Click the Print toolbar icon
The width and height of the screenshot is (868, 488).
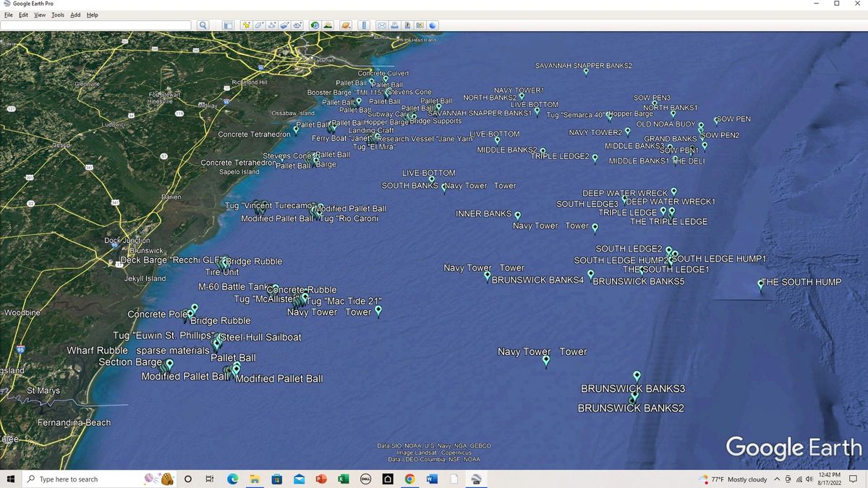(395, 25)
